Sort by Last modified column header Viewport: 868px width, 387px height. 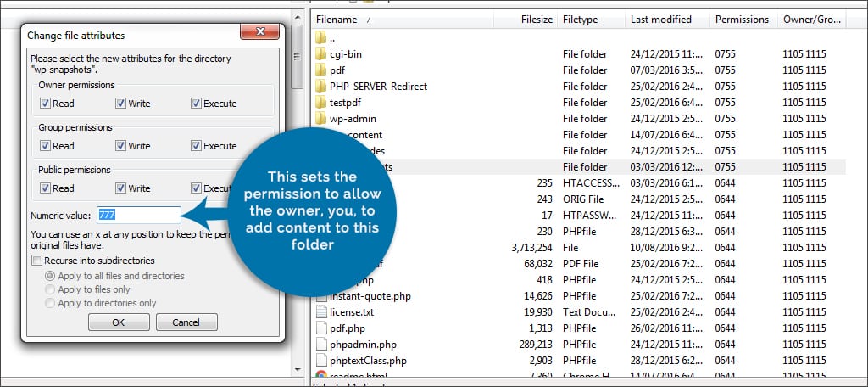point(668,20)
